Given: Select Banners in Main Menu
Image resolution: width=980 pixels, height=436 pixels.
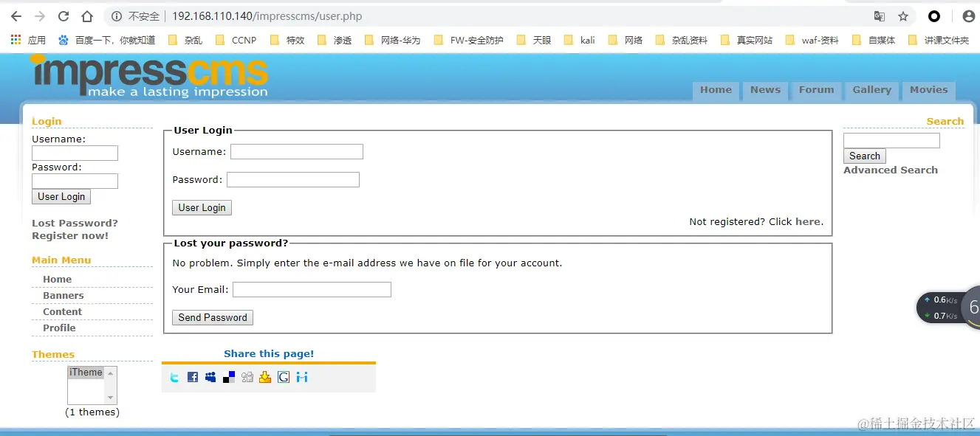Looking at the screenshot, I should pyautogui.click(x=63, y=296).
